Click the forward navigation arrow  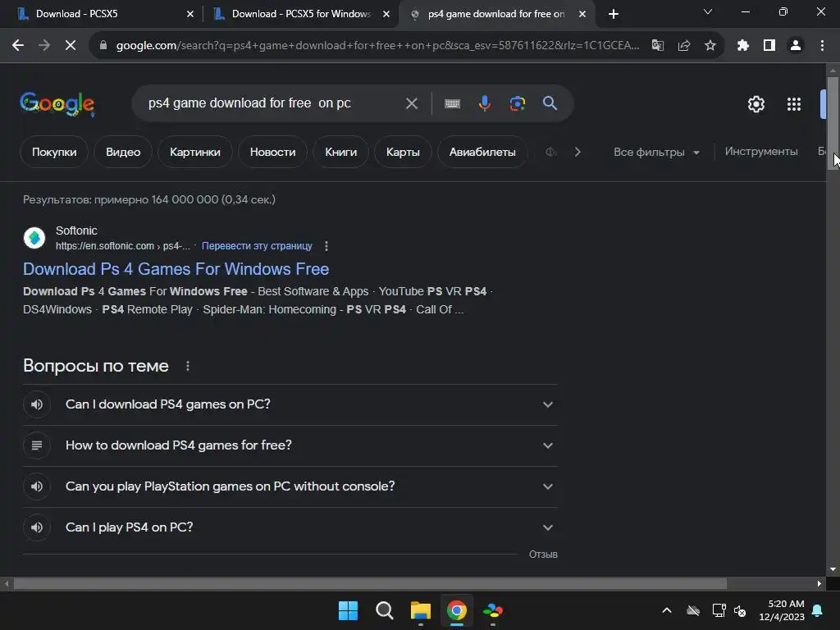click(44, 46)
